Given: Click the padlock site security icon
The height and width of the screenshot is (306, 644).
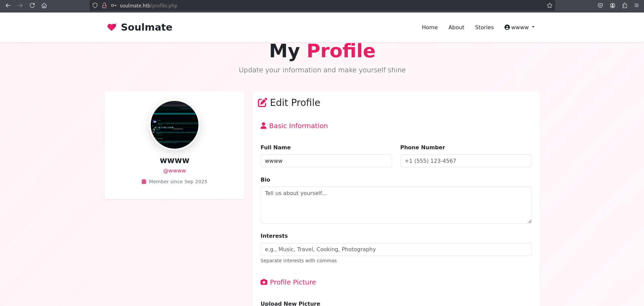Looking at the screenshot, I should pyautogui.click(x=104, y=5).
